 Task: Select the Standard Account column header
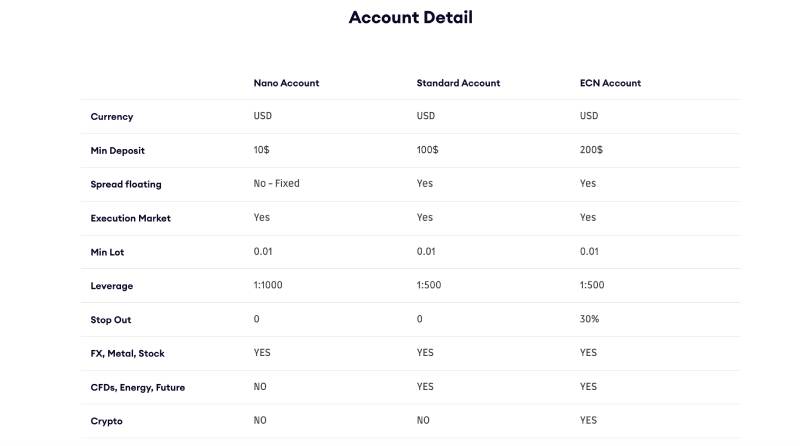pyautogui.click(x=458, y=83)
